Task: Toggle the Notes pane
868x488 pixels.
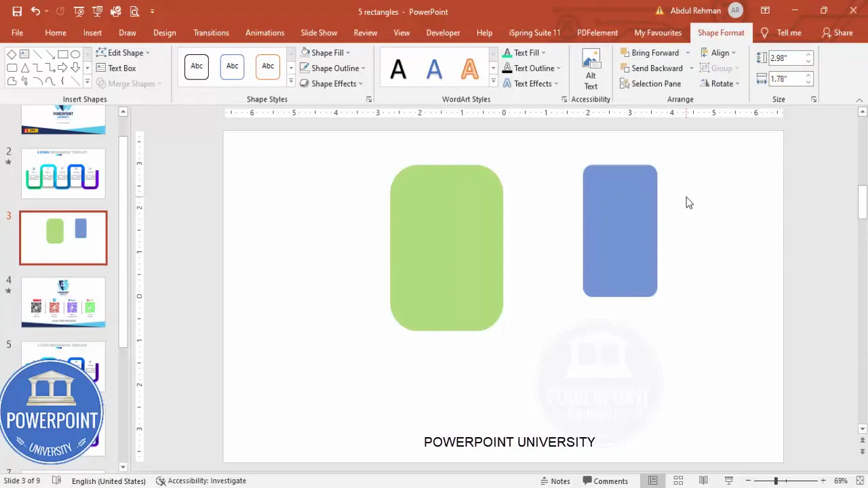Action: (x=555, y=481)
